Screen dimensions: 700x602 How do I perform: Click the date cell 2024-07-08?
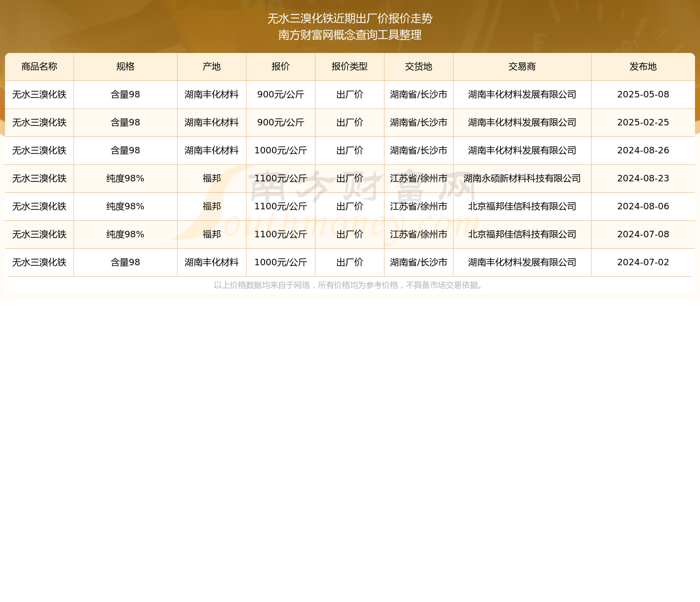tap(643, 234)
